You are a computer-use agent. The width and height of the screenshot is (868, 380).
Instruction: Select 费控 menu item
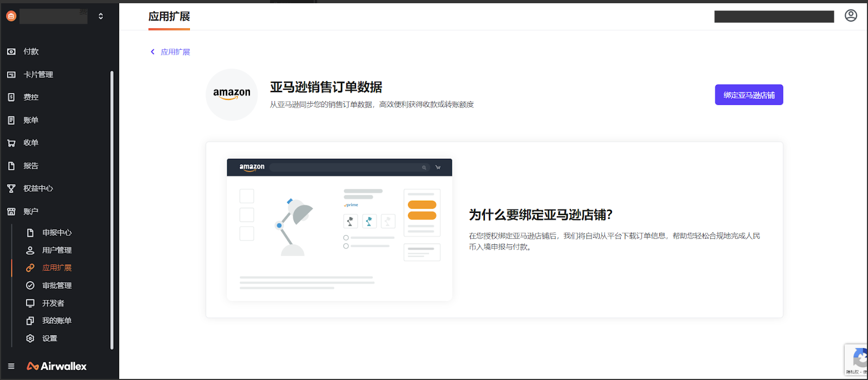[x=31, y=97]
